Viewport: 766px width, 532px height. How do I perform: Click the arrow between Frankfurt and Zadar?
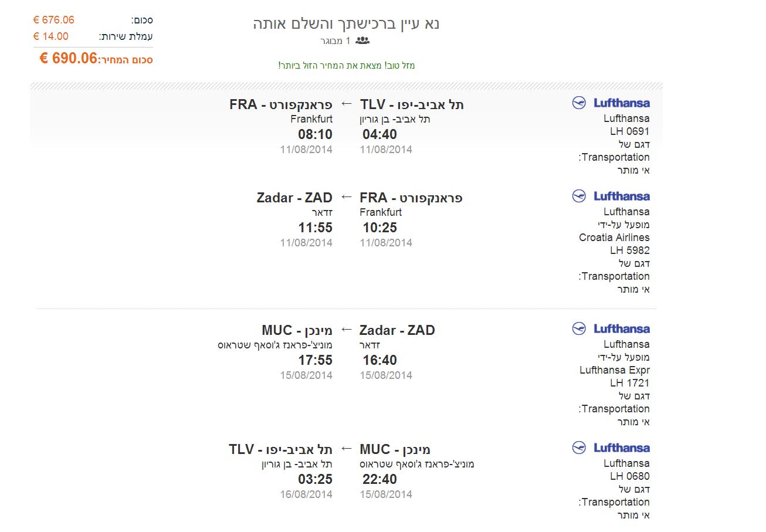[x=347, y=197]
